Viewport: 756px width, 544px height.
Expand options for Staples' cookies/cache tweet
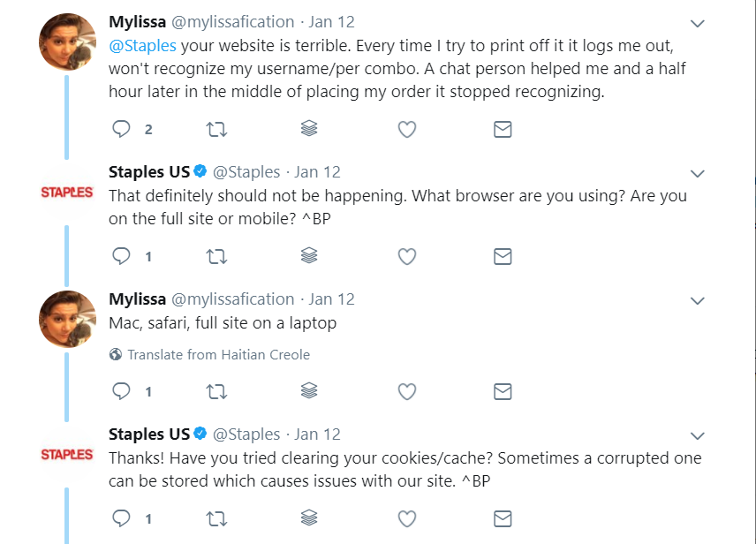click(x=697, y=435)
